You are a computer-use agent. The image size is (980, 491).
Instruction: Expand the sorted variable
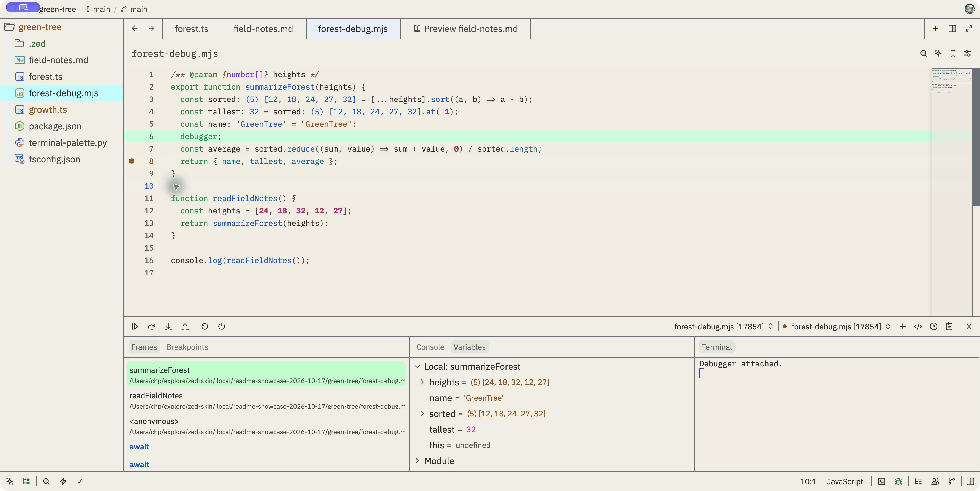(x=422, y=414)
